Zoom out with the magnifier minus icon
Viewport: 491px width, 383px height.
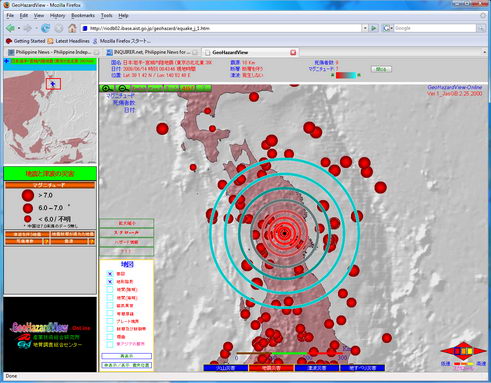tap(123, 88)
